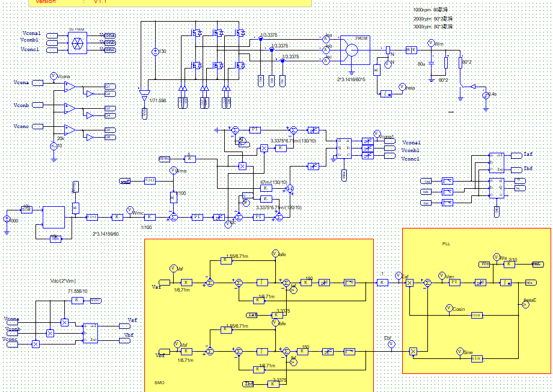
Task: Select the low-pass filter on the isa input
Action: [448, 181]
